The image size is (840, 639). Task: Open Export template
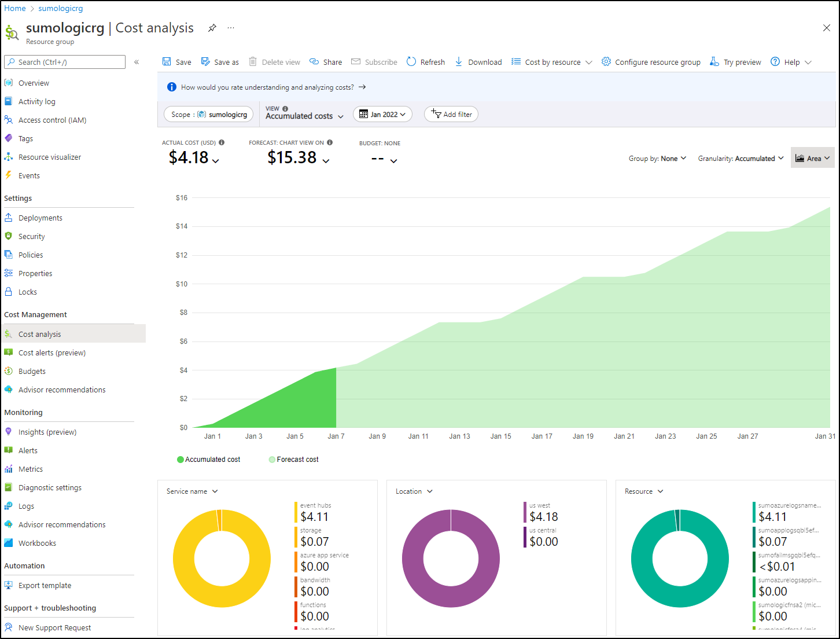(45, 586)
